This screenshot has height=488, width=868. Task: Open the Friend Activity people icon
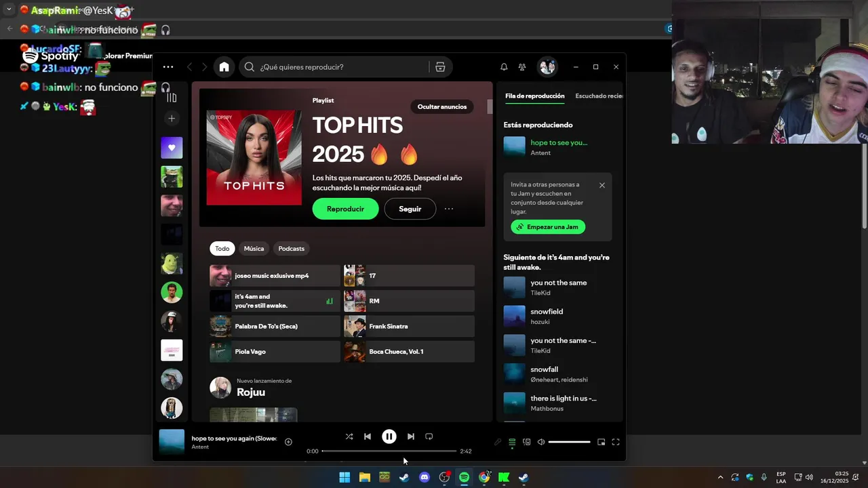pyautogui.click(x=522, y=67)
